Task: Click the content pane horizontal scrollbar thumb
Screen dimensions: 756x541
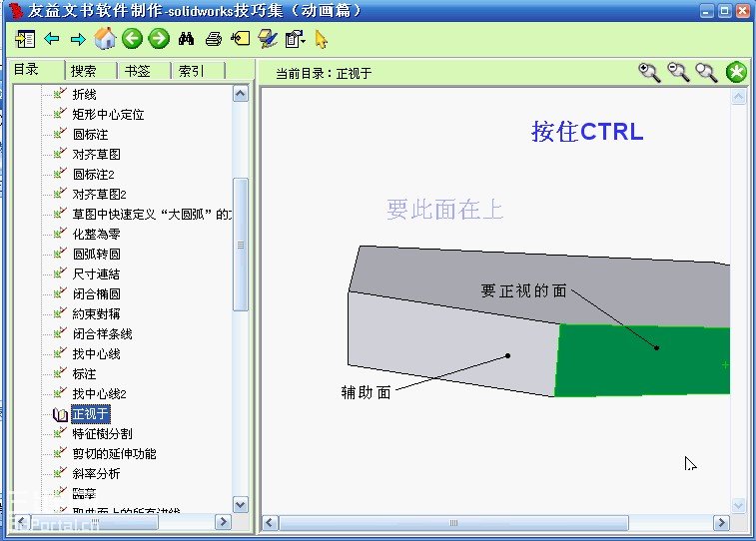Action: tap(453, 523)
